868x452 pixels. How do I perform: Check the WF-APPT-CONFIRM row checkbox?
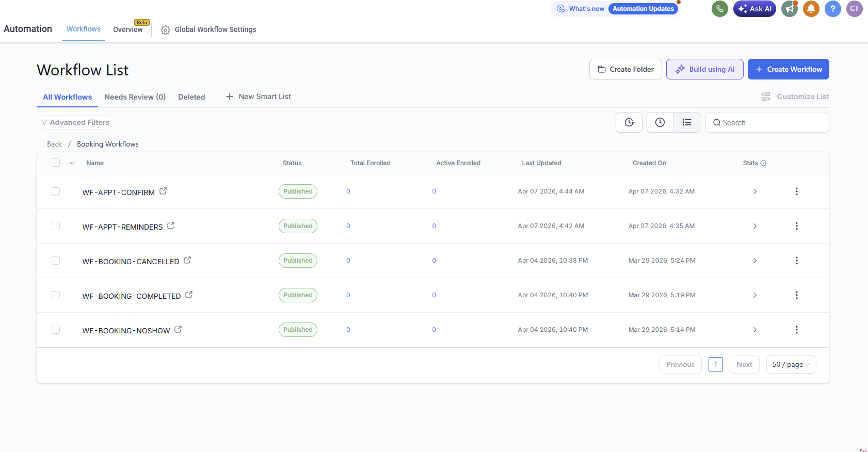(56, 191)
